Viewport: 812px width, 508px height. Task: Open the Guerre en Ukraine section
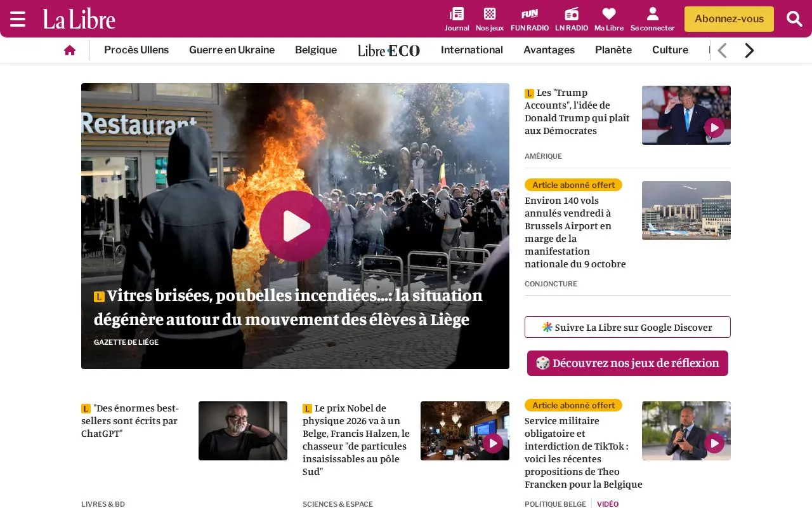232,50
